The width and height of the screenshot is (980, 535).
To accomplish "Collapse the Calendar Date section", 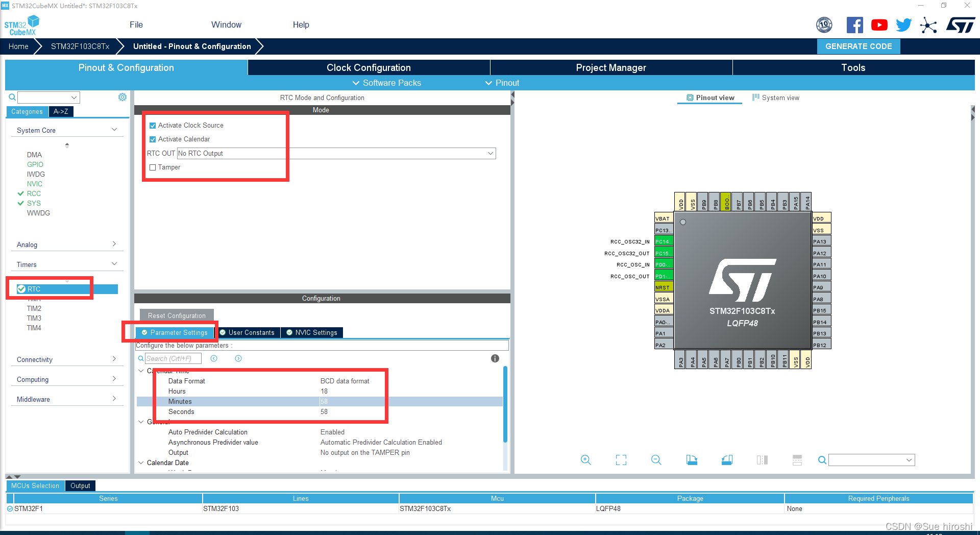I will [x=141, y=463].
